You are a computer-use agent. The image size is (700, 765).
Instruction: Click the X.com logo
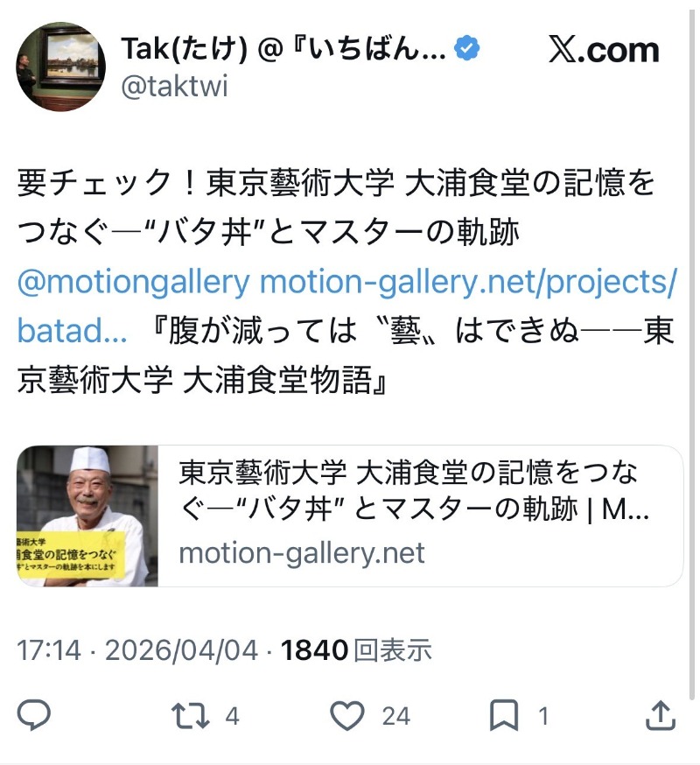[x=604, y=50]
